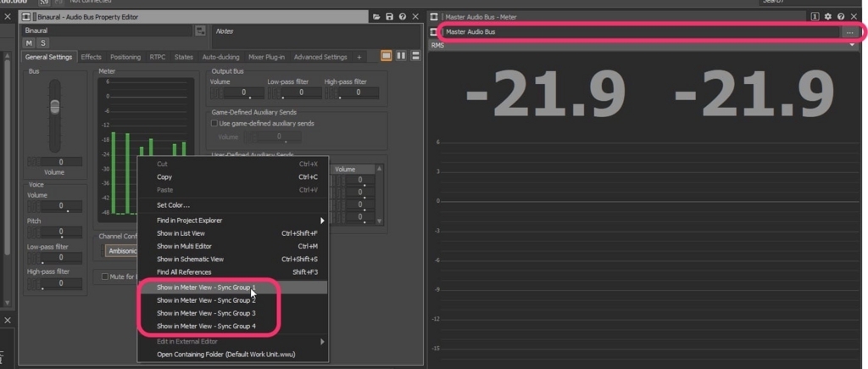Open the Advanced Settings tab

pyautogui.click(x=320, y=57)
